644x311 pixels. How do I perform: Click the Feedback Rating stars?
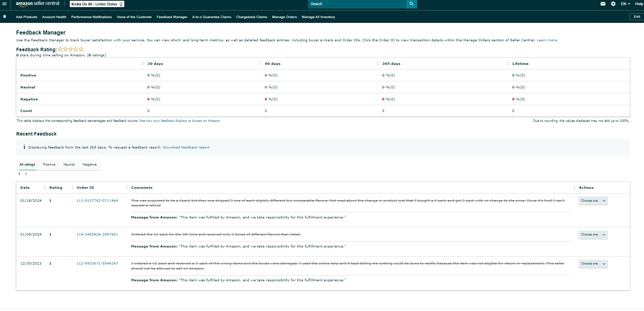(71, 49)
